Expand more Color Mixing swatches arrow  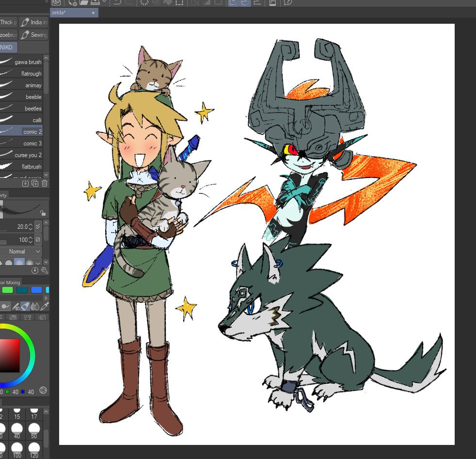(x=46, y=298)
